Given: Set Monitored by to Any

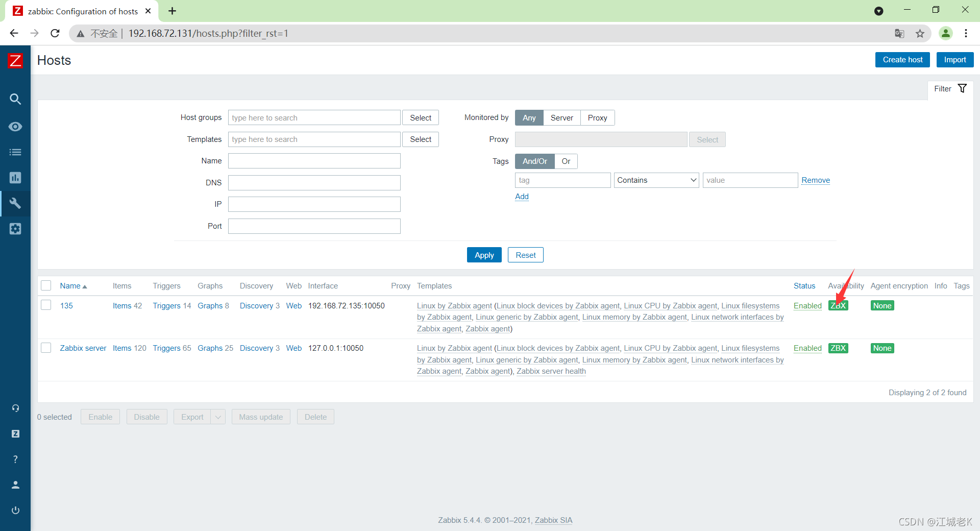Looking at the screenshot, I should click(529, 118).
